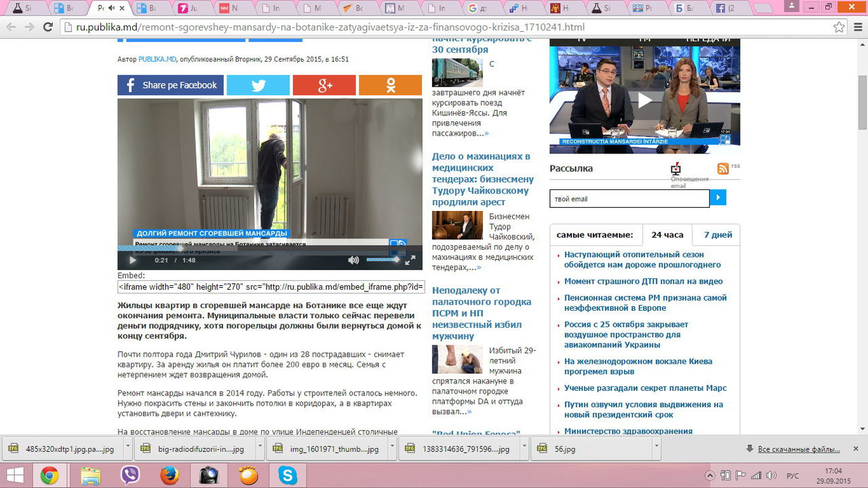Open Skype from the taskbar
Image resolution: width=868 pixels, height=488 pixels.
(x=288, y=475)
